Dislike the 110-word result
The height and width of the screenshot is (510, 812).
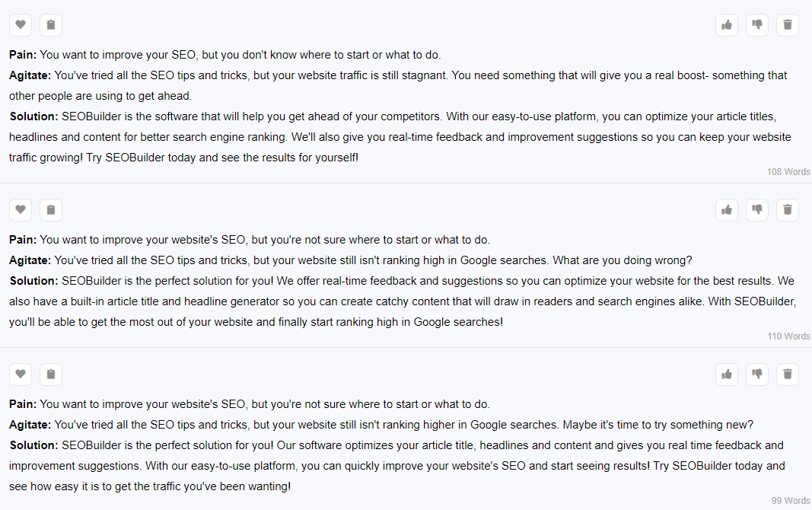point(757,209)
